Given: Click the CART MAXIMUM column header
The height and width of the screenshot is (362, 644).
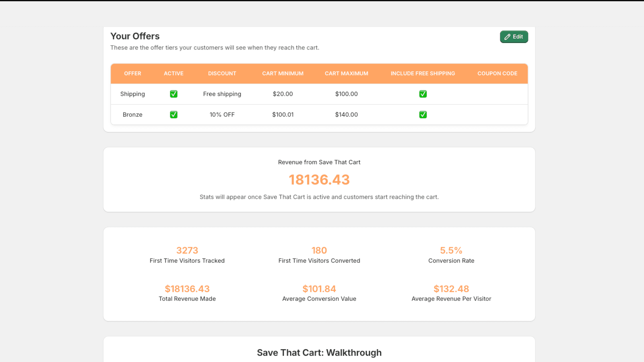Looking at the screenshot, I should 347,74.
